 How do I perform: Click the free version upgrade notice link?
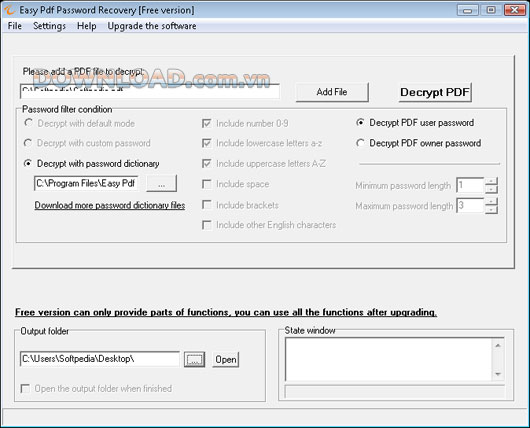point(226,312)
